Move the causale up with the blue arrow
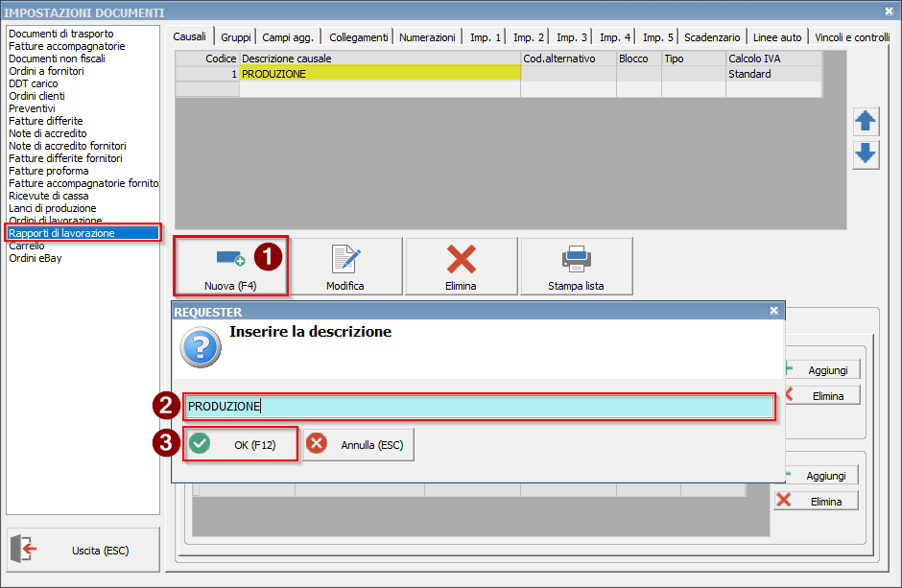This screenshot has height=588, width=902. [866, 121]
